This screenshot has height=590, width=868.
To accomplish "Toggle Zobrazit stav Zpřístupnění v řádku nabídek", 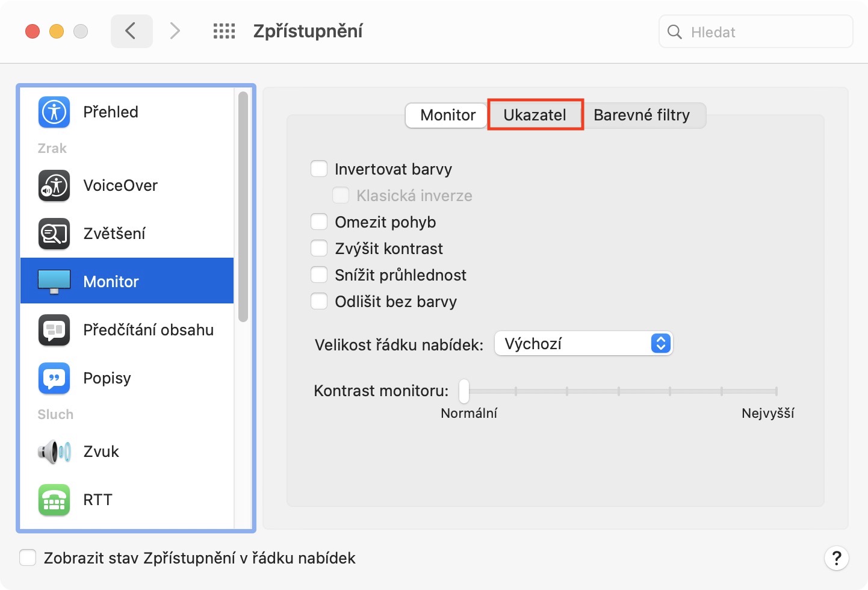I will (28, 558).
